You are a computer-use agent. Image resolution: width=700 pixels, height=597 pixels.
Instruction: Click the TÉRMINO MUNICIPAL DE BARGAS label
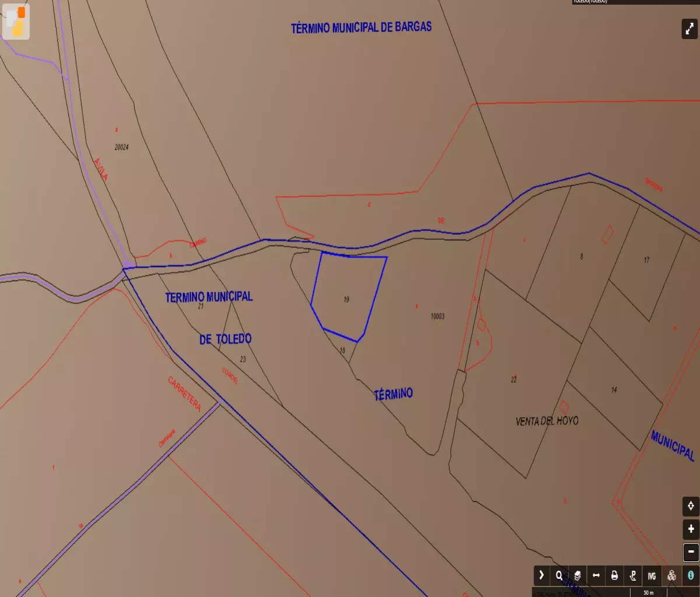point(362,27)
